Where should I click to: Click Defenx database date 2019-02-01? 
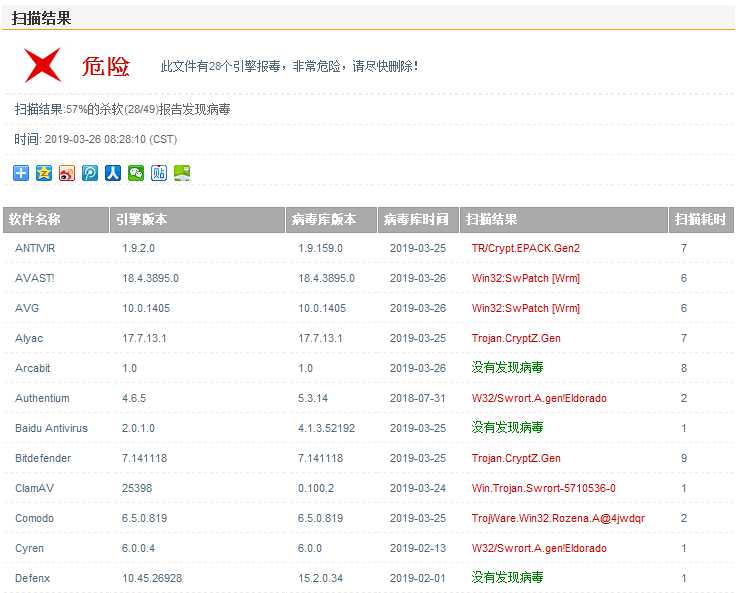(x=418, y=578)
